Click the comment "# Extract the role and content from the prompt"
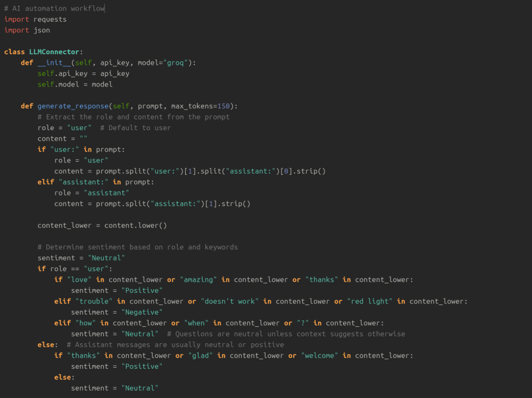Image resolution: width=532 pixels, height=398 pixels. (x=134, y=117)
